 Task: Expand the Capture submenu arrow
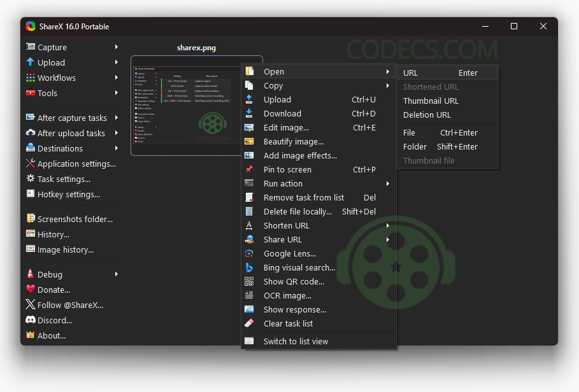click(x=117, y=47)
